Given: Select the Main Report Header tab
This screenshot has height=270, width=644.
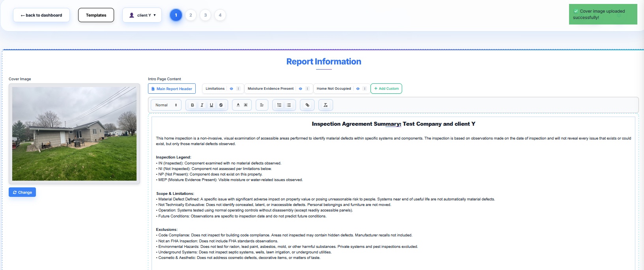Looking at the screenshot, I should click(172, 89).
